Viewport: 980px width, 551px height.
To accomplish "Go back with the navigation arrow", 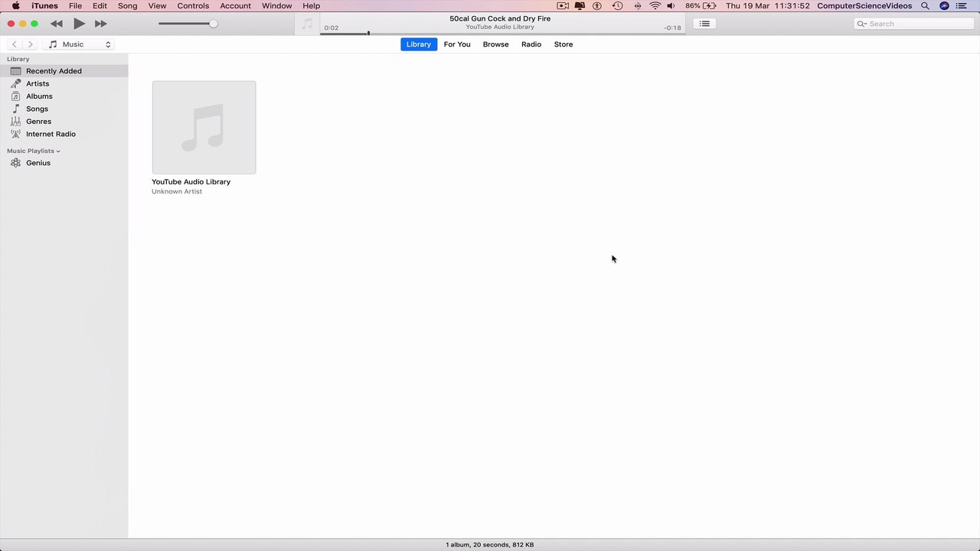I will 14,44.
